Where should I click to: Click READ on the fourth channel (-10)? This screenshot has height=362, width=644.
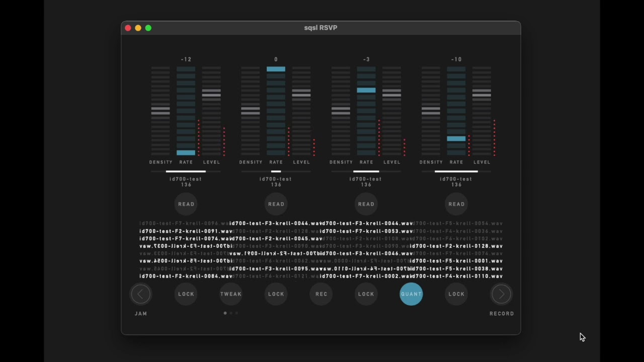click(456, 204)
